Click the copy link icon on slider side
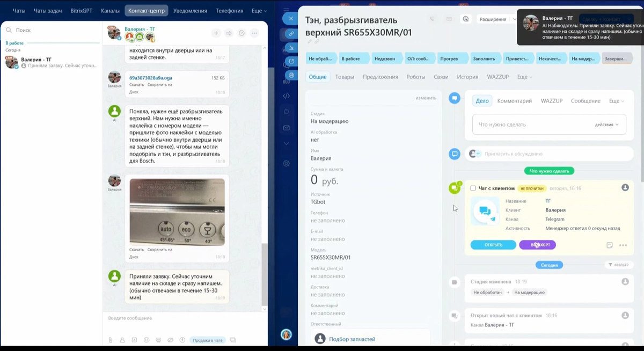The width and height of the screenshot is (644, 351). point(291,33)
